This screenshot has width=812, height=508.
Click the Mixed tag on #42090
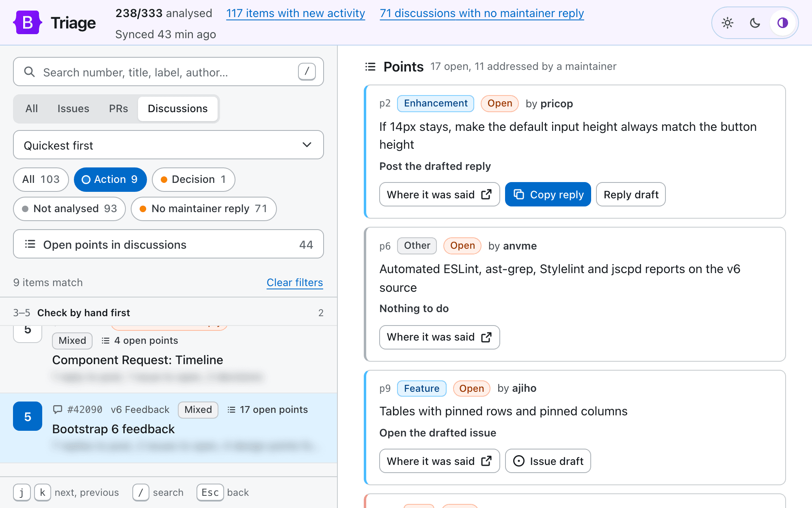coord(198,410)
